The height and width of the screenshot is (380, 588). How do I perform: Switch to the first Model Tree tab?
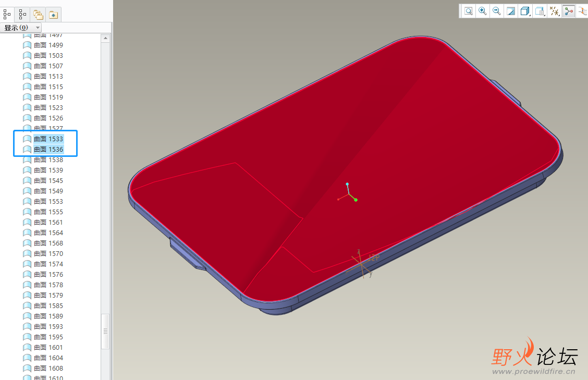[x=7, y=15]
